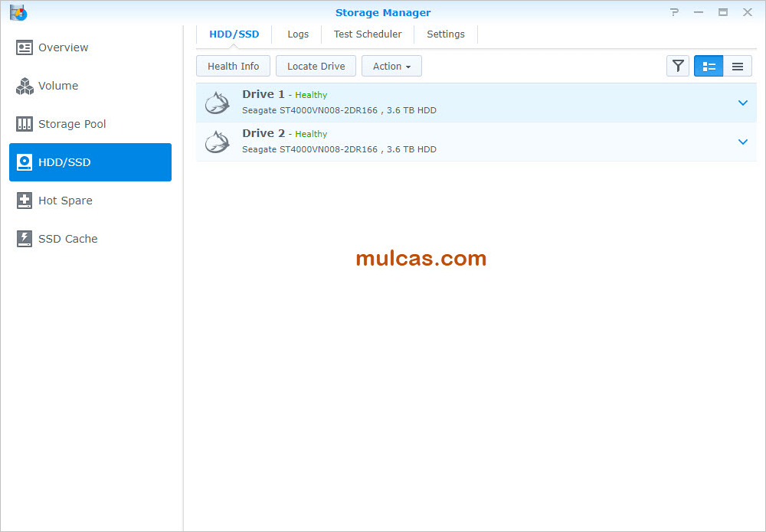Image resolution: width=766 pixels, height=532 pixels.
Task: Click the Storage Manager app icon
Action: (18, 12)
